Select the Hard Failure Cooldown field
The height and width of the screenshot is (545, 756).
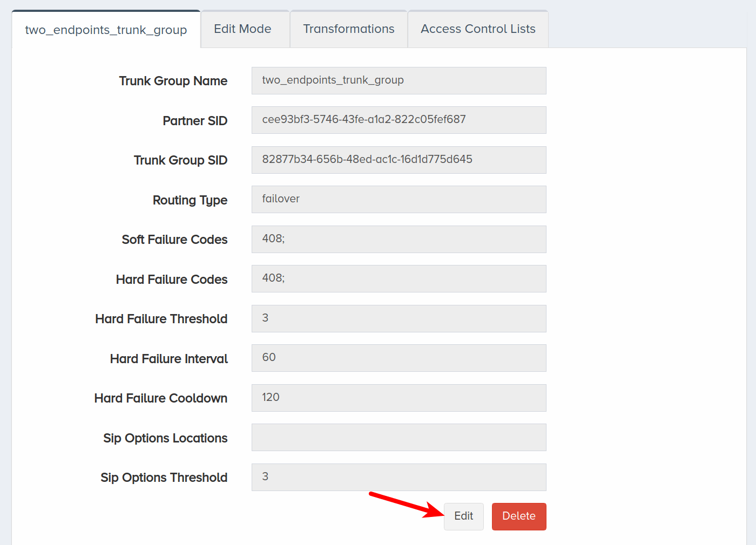click(x=399, y=398)
